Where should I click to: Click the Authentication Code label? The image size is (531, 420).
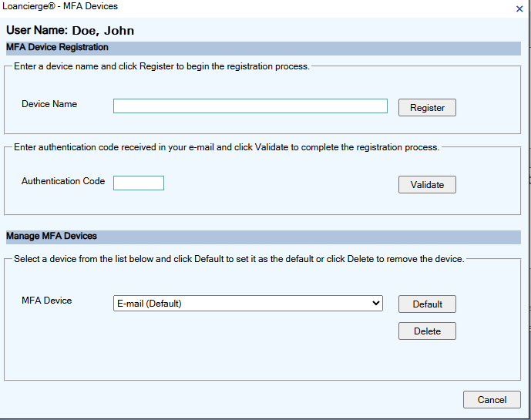(x=63, y=181)
